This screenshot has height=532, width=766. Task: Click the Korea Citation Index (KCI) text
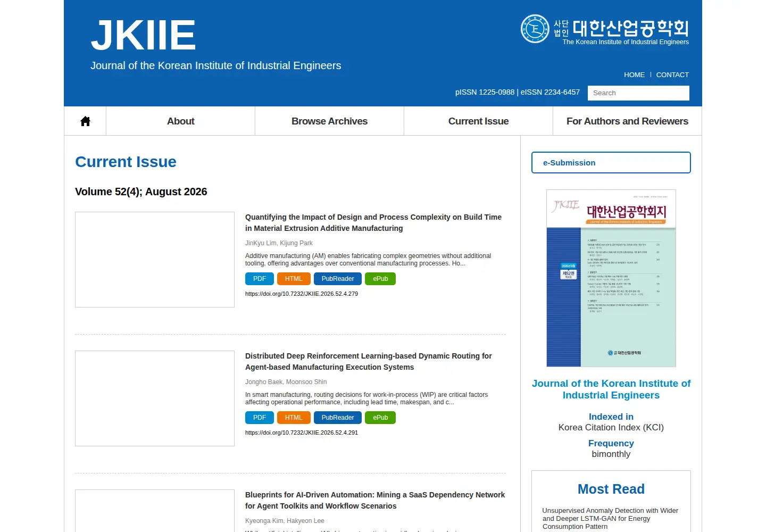click(611, 428)
